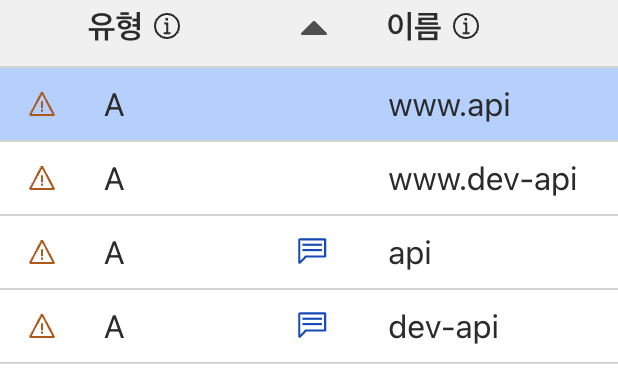Click the ascending sort arrow in the header
Viewport: 618px width, 370px height.
click(314, 29)
